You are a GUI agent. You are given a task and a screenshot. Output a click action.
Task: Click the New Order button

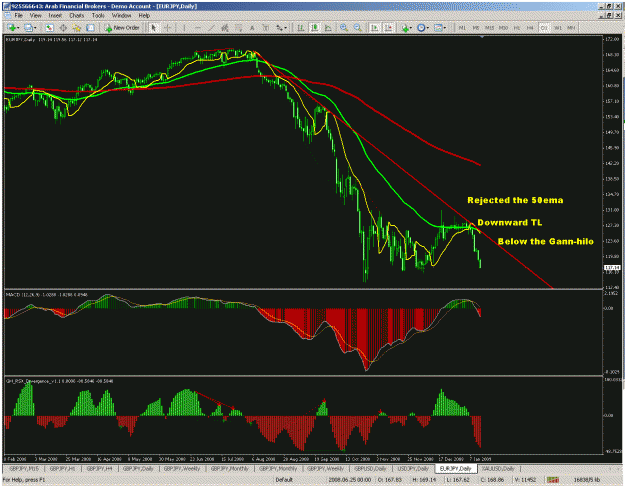pos(122,28)
